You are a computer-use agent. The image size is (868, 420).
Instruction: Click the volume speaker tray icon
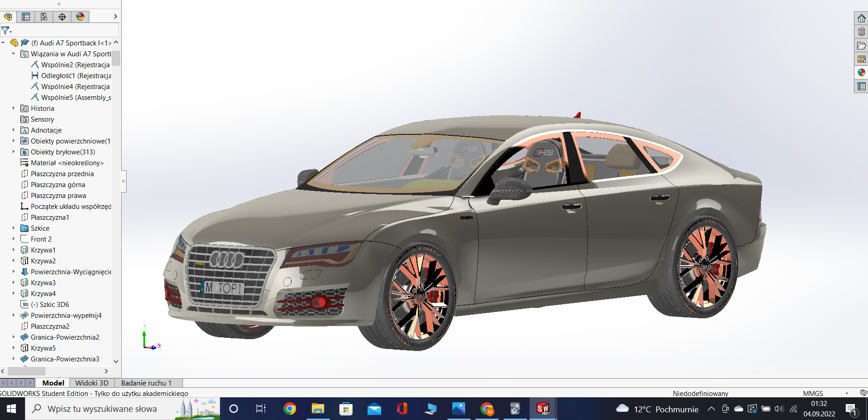click(x=779, y=409)
